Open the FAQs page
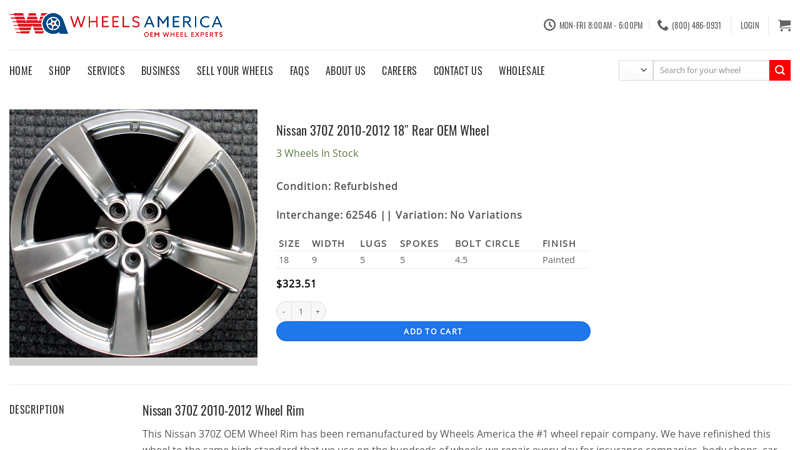Viewport: 800px width, 450px height. (x=299, y=71)
